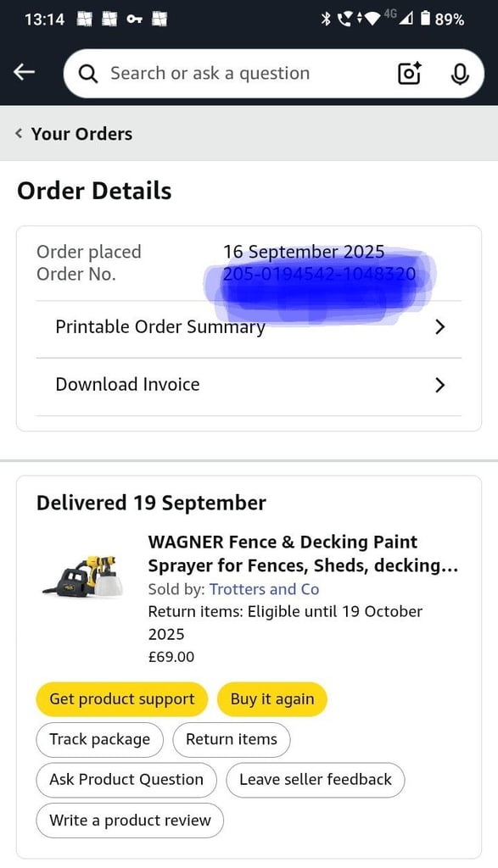Expand Printable Order Summary
Viewport: 498px width, 868px height.
249,326
